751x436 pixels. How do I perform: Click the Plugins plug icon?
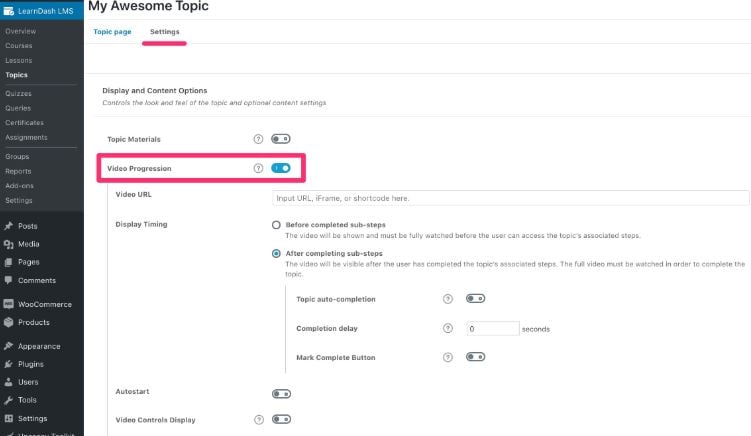9,364
